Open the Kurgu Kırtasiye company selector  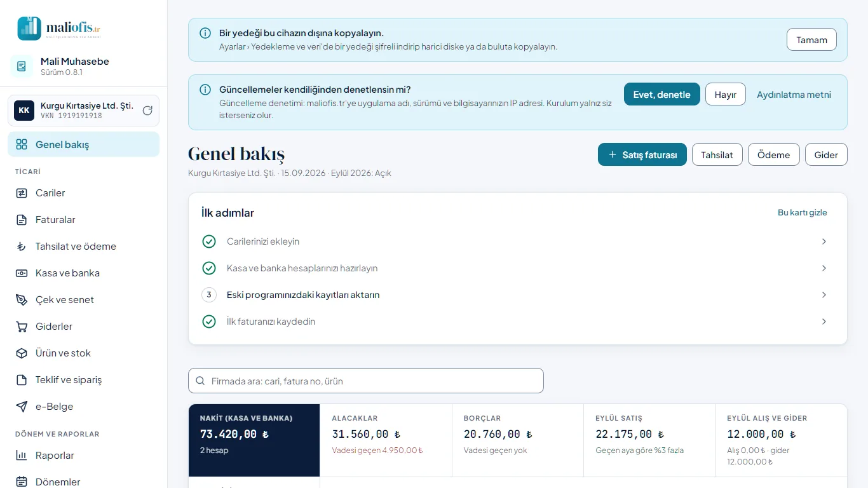(x=83, y=111)
